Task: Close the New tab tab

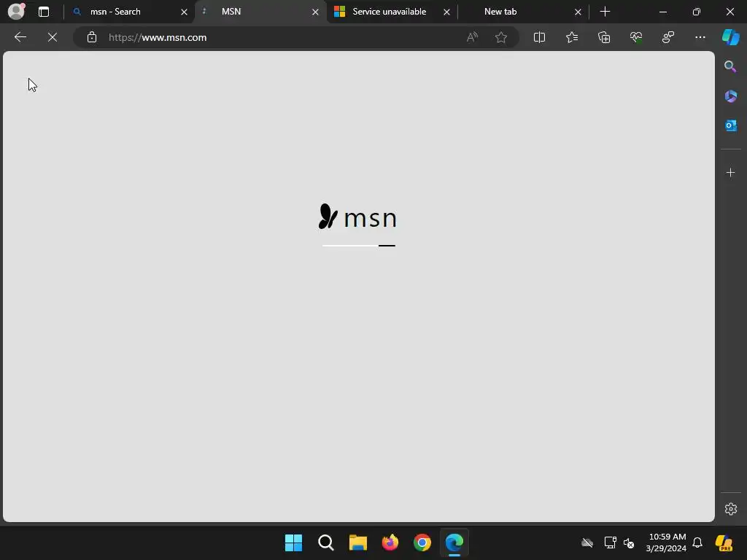Action: click(x=578, y=12)
